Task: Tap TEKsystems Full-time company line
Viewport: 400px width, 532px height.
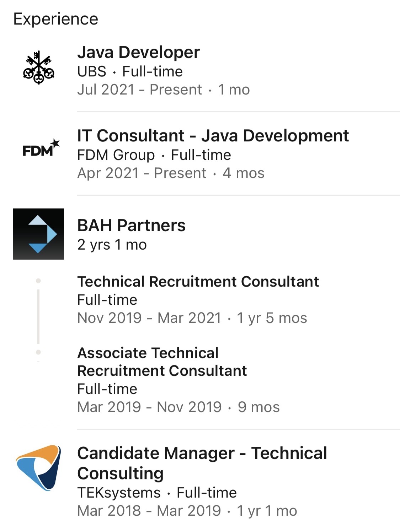Action: pos(156,493)
